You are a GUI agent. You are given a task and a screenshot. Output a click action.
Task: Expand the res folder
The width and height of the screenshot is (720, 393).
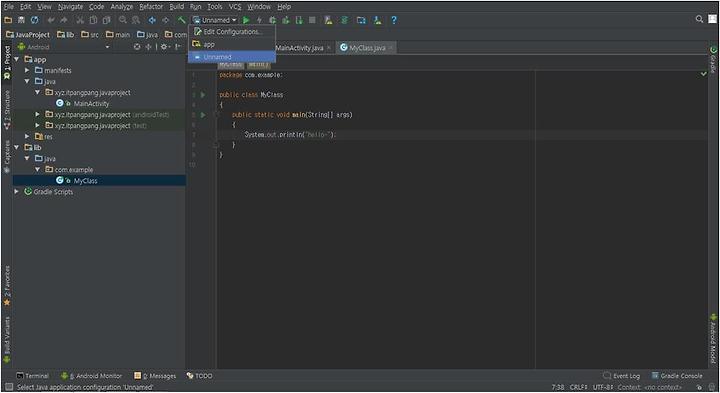click(27, 136)
